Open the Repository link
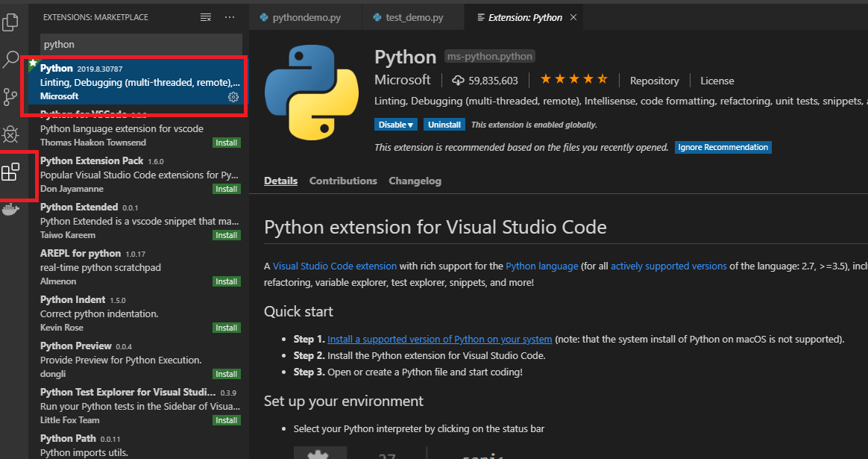Screen dimensions: 868x459 (x=654, y=80)
